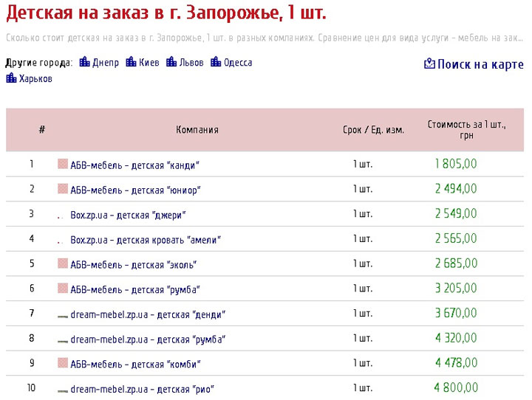Click the building icon next to Киев

click(x=132, y=63)
